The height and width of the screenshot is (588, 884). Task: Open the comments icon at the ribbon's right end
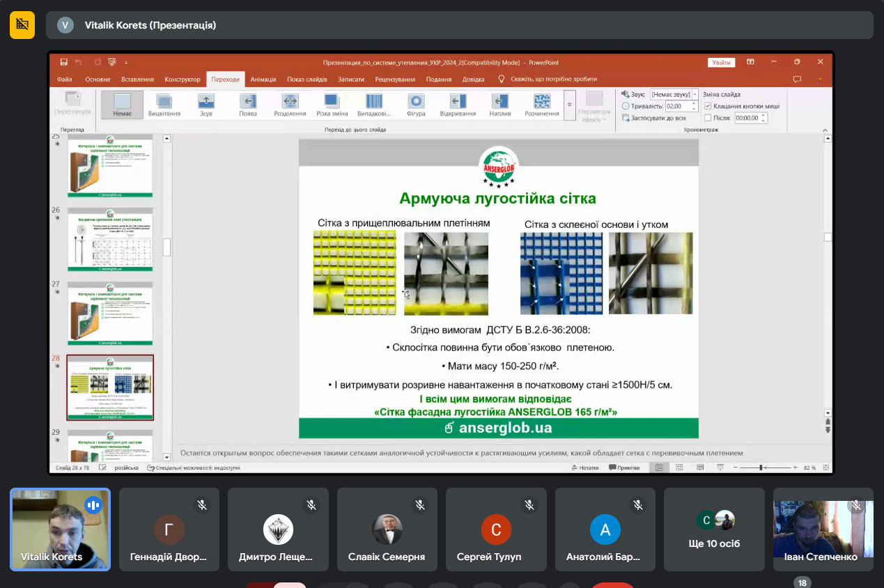click(x=797, y=79)
